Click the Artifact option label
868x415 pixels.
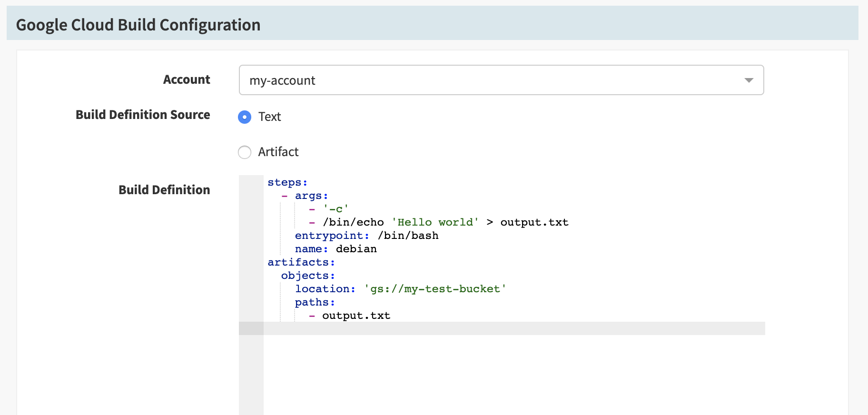[278, 152]
